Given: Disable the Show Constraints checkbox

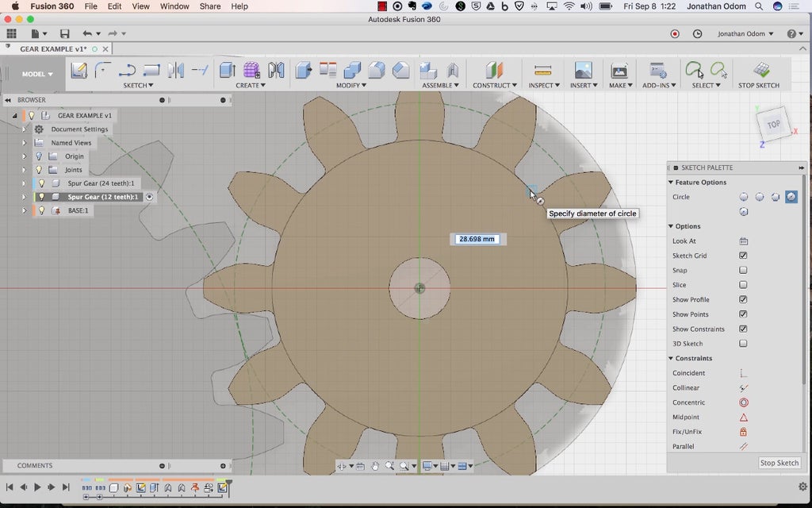Looking at the screenshot, I should [743, 329].
